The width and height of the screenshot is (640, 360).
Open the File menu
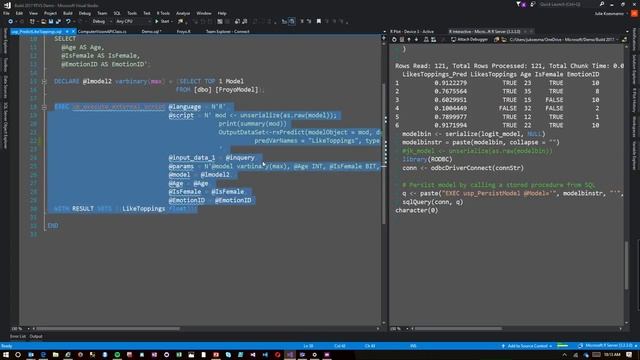[x=6, y=13]
